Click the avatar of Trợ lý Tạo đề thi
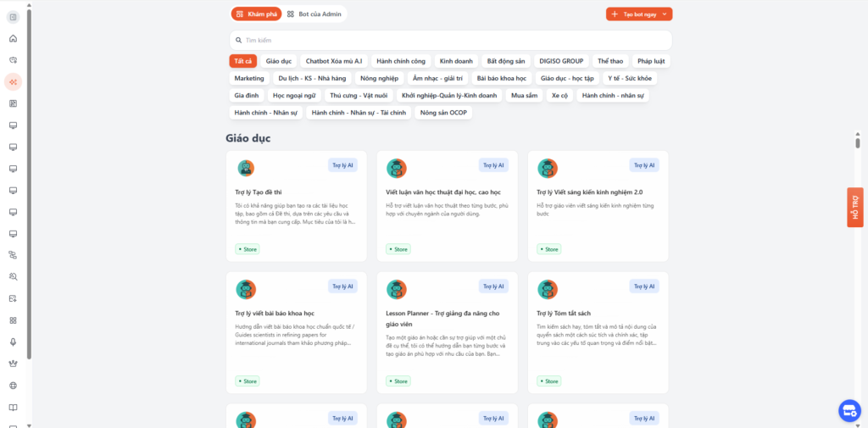Viewport: 868px width, 428px height. [x=246, y=169]
